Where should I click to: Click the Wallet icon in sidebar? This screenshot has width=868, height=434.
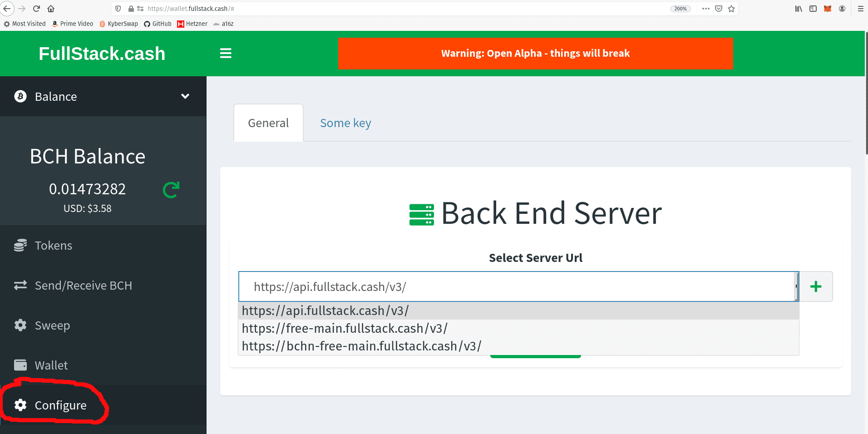(20, 365)
